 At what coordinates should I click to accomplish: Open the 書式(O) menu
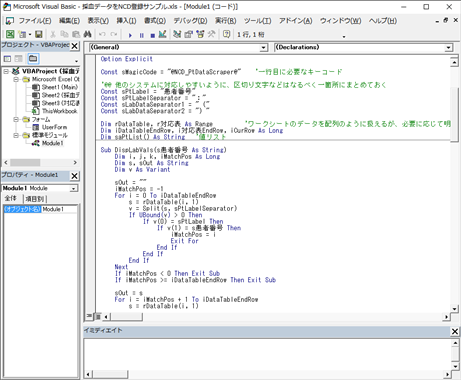pyautogui.click(x=155, y=21)
